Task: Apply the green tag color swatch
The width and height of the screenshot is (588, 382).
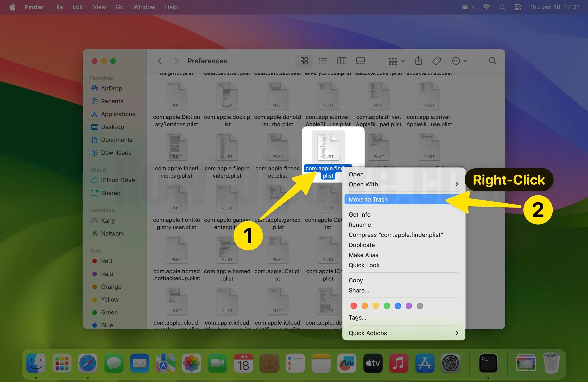Action: tap(386, 306)
